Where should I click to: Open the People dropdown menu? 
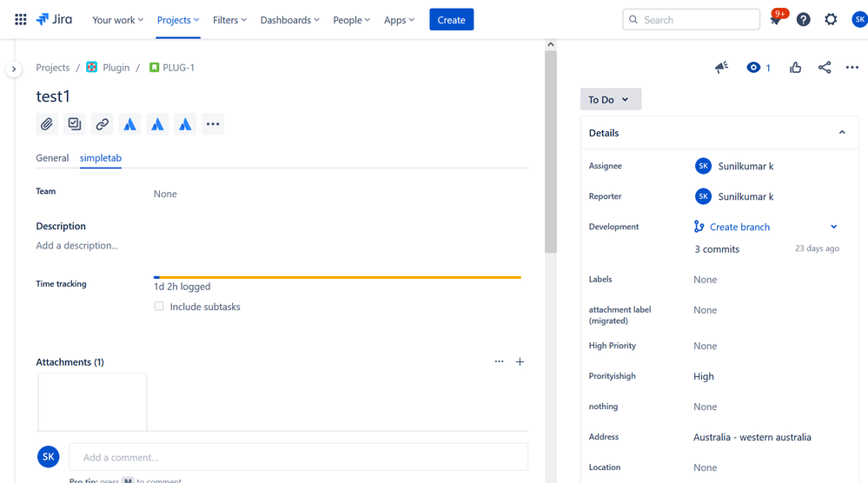tap(351, 20)
